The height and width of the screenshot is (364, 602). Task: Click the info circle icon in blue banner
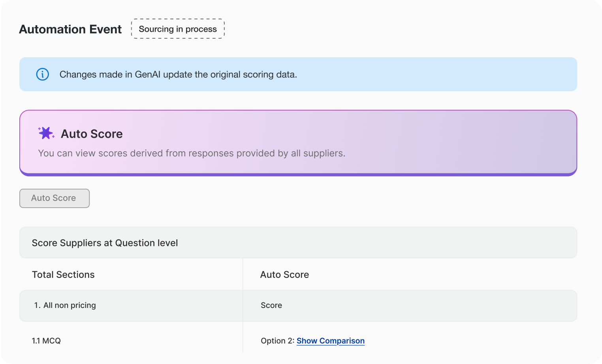(x=43, y=74)
